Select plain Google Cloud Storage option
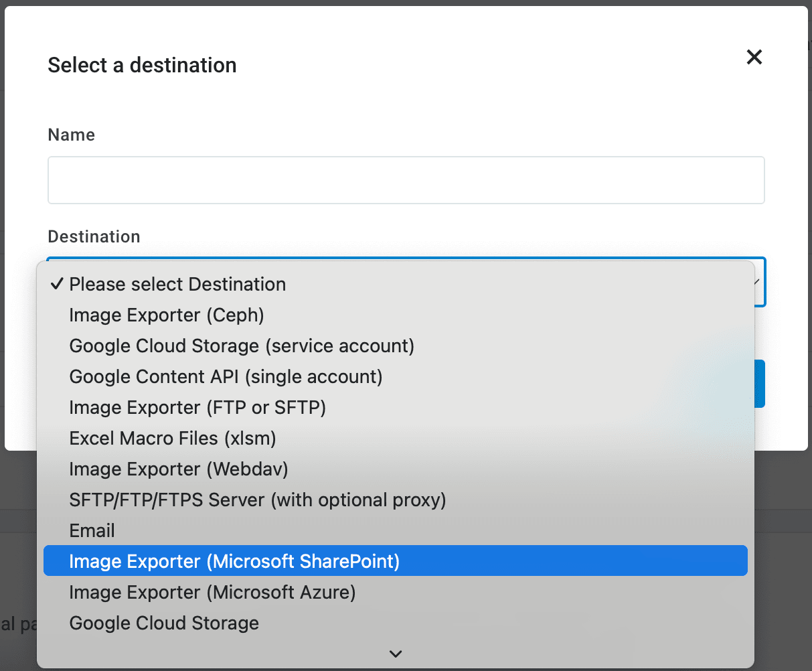The width and height of the screenshot is (812, 671). point(164,623)
